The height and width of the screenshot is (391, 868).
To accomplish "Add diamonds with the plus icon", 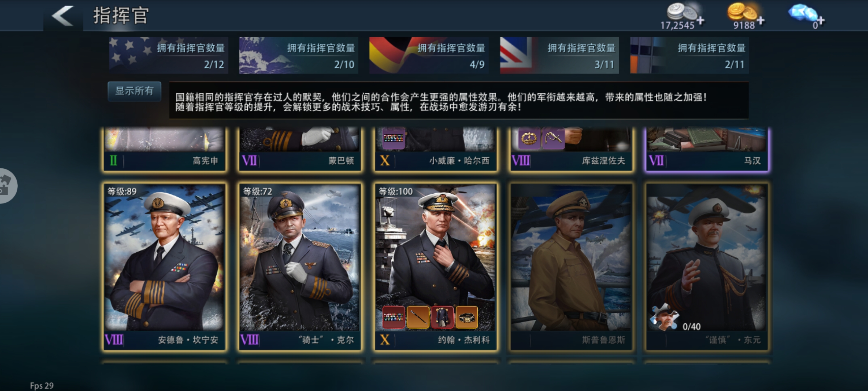I will coord(821,21).
